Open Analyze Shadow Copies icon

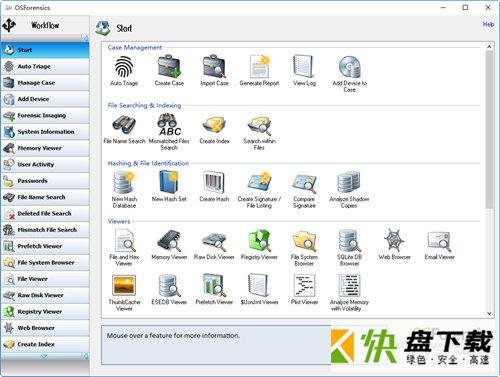(x=349, y=182)
